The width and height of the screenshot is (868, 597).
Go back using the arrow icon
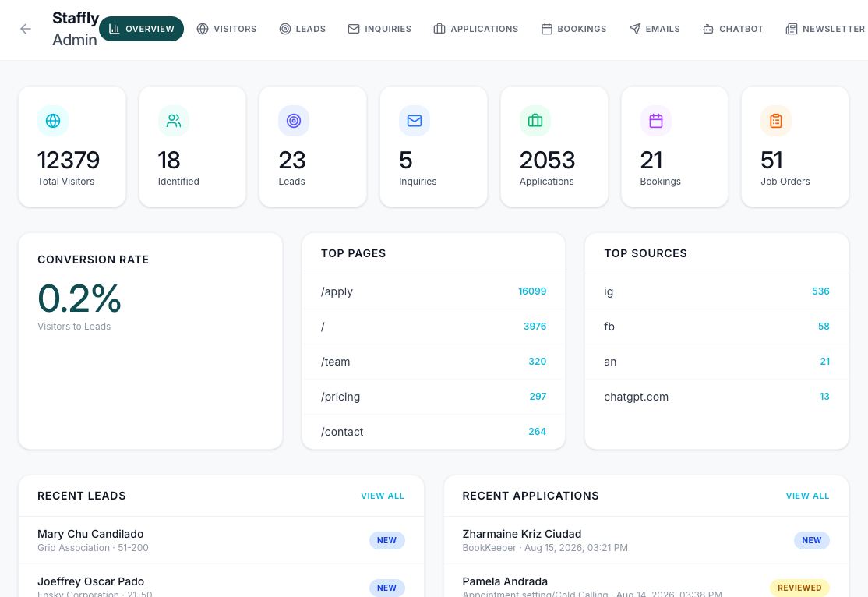coord(26,29)
